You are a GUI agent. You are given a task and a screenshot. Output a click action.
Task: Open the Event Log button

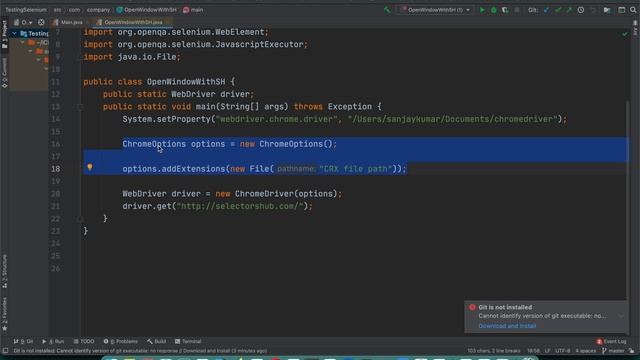click(x=611, y=341)
